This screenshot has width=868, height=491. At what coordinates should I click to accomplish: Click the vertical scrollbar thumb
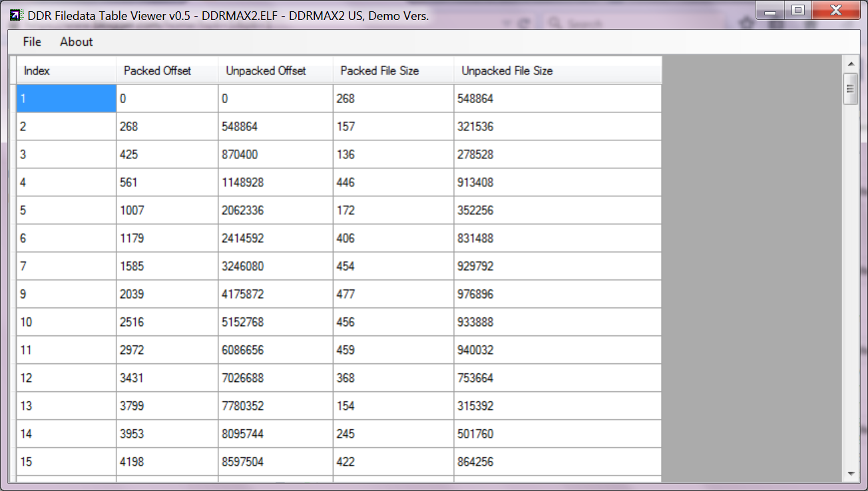click(851, 89)
